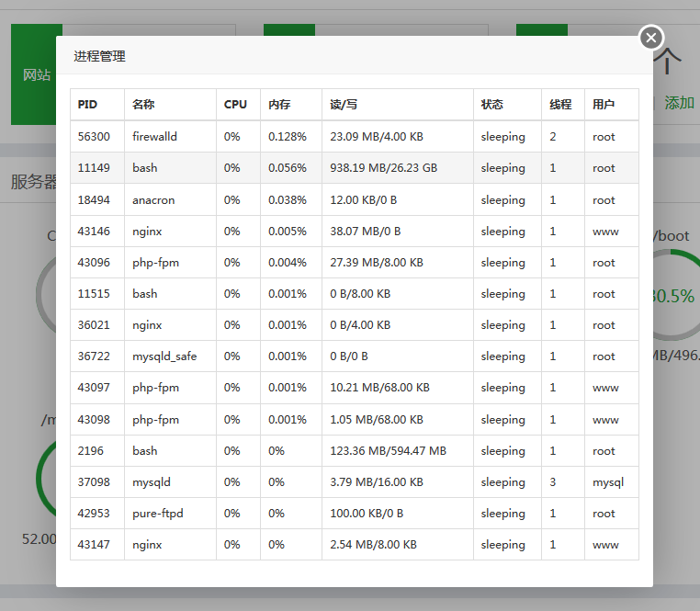Select PID 11149 bash row
Viewport: 700px width, 611px height.
click(355, 168)
